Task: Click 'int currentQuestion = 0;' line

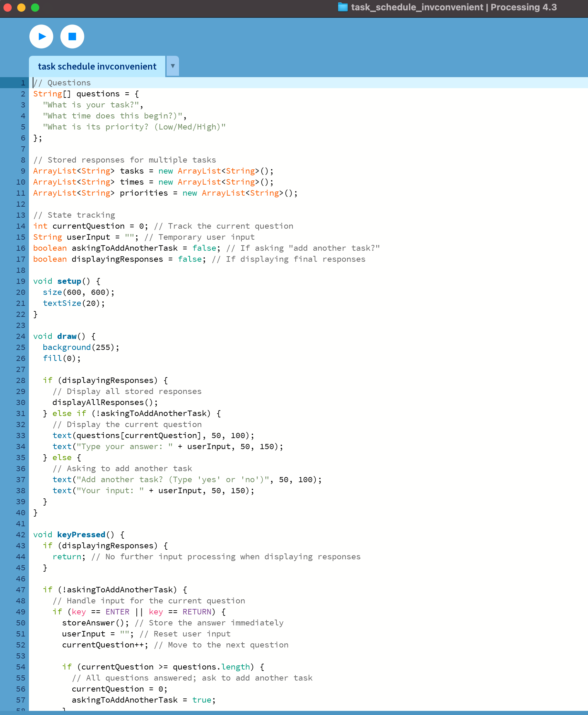Action: pyautogui.click(x=91, y=226)
